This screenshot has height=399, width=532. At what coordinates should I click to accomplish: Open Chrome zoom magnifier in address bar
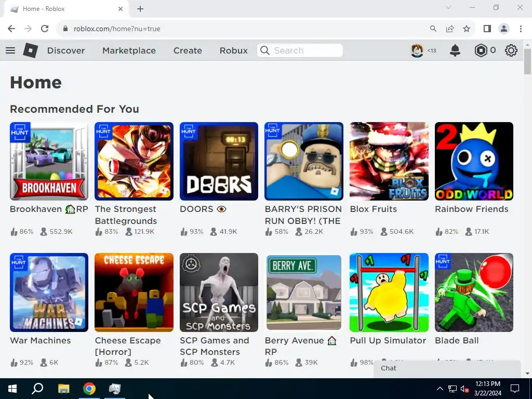coord(433,29)
